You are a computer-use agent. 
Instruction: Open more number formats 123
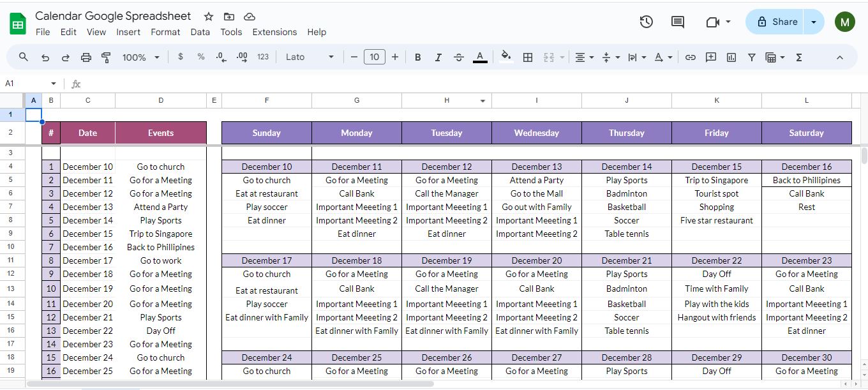[x=263, y=57]
